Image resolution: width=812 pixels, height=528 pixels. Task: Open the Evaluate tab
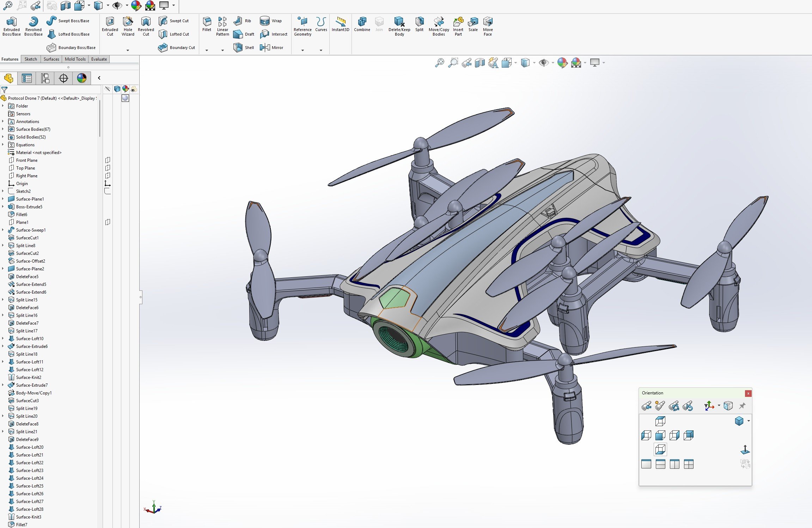(99, 59)
